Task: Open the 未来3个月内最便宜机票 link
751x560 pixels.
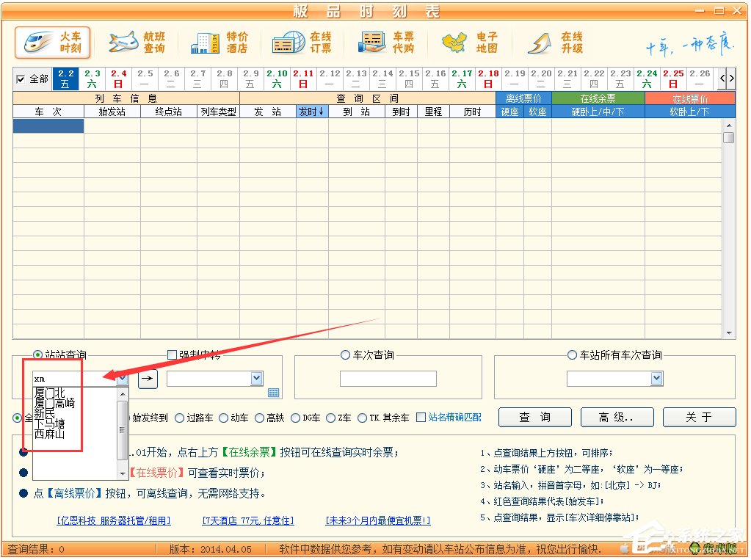Action: click(378, 520)
